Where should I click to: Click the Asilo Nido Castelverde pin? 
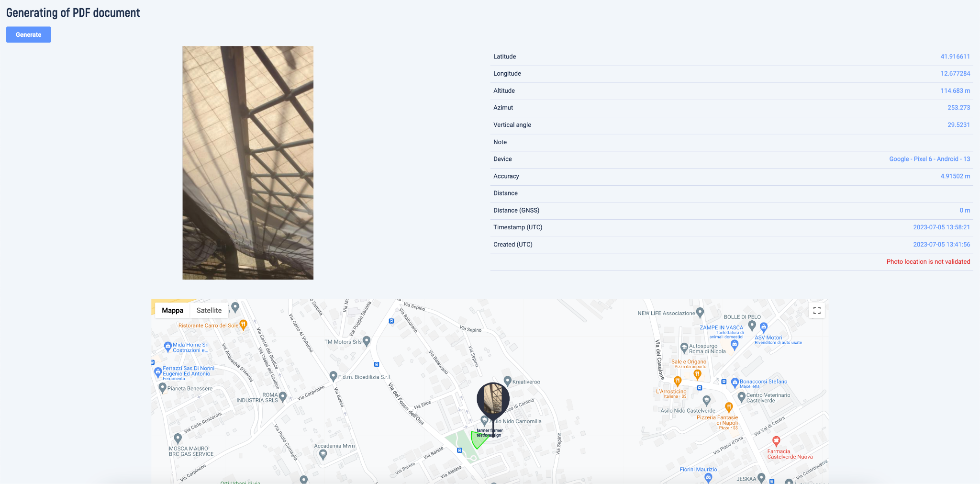pos(706,400)
